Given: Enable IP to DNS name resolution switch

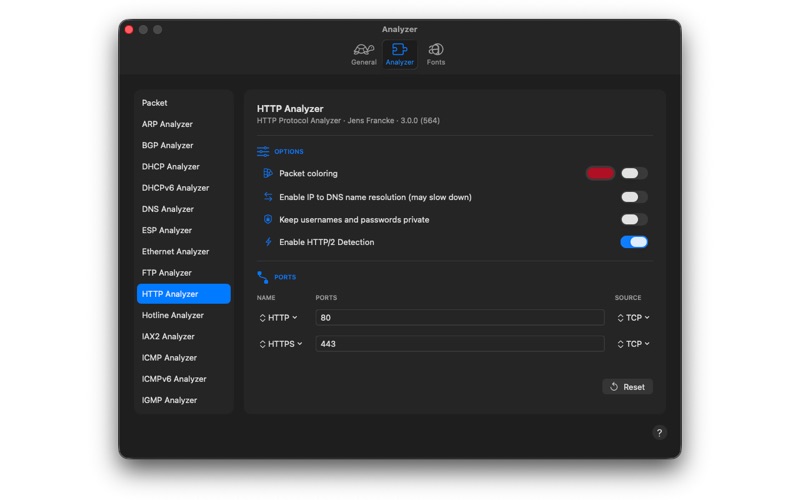Looking at the screenshot, I should pos(634,197).
